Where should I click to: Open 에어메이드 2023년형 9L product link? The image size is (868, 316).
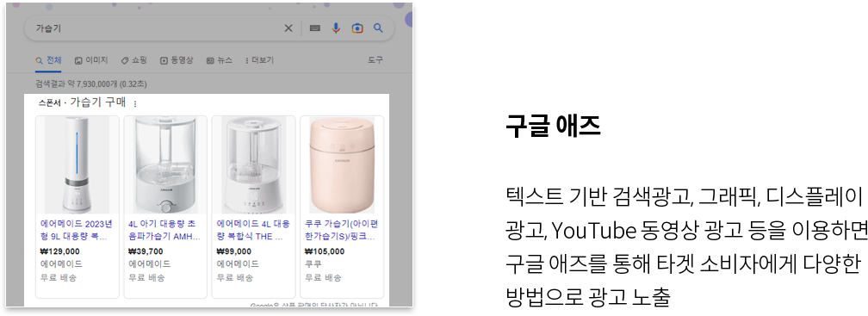coord(77,230)
